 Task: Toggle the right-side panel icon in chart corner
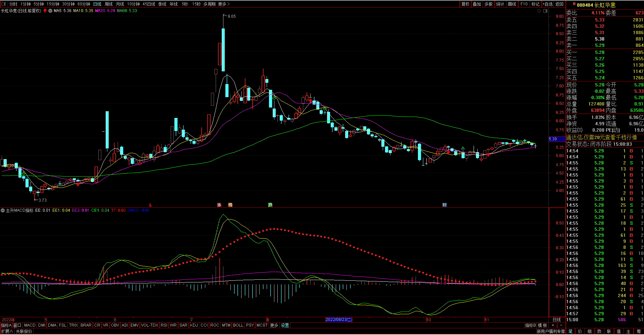point(545,11)
